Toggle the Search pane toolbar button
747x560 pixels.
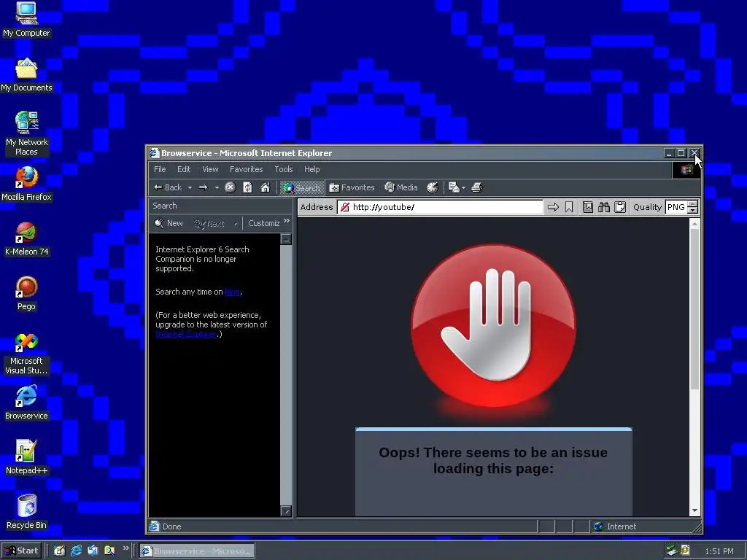tap(301, 187)
